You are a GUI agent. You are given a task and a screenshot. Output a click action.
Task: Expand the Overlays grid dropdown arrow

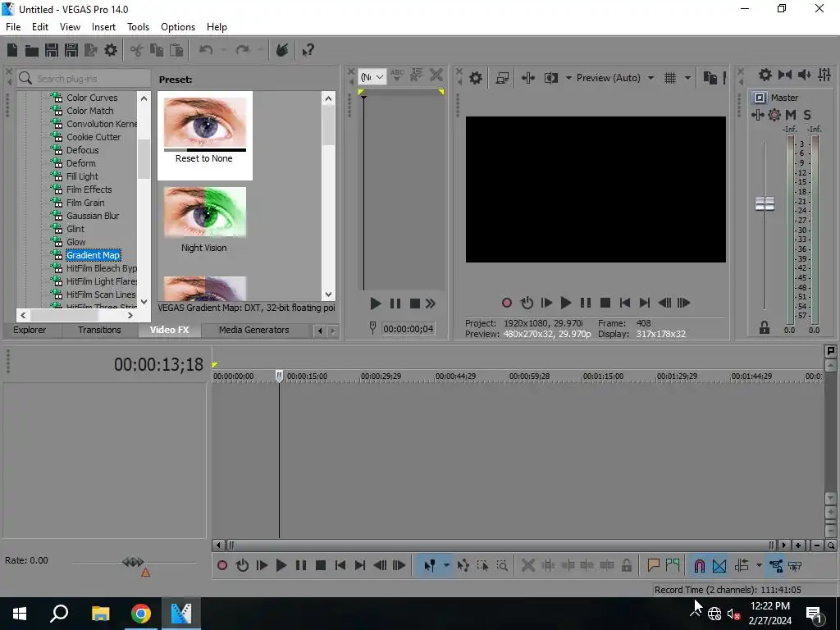click(x=688, y=78)
